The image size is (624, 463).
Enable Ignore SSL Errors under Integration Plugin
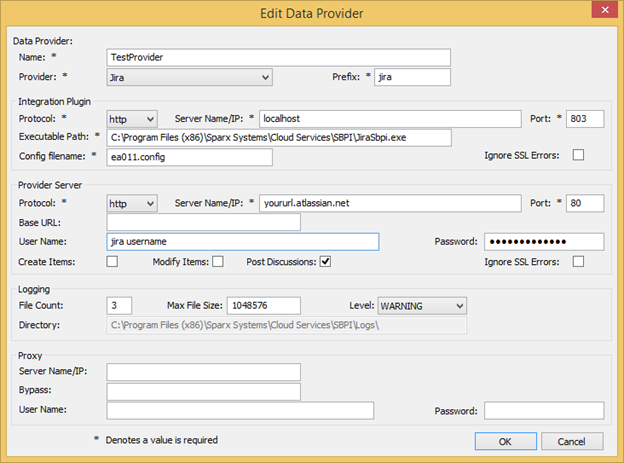(x=578, y=156)
